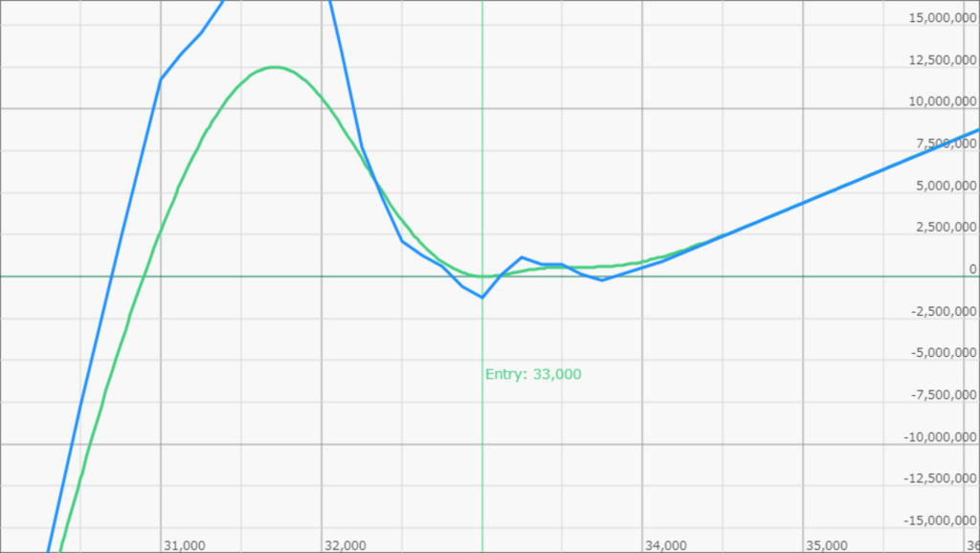
Task: Click the 32,000 x-axis label
Action: point(345,545)
